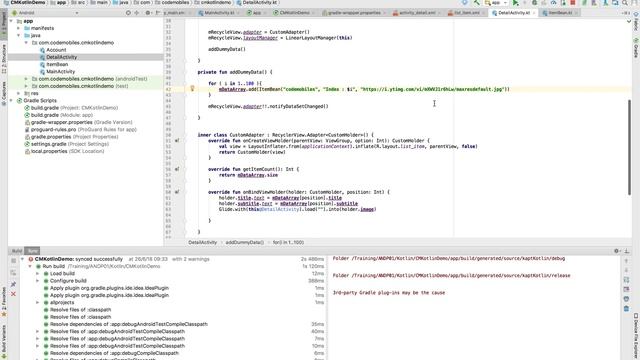This screenshot has width=640, height=360.
Task: Collapse the java folder
Action: click(x=19, y=36)
